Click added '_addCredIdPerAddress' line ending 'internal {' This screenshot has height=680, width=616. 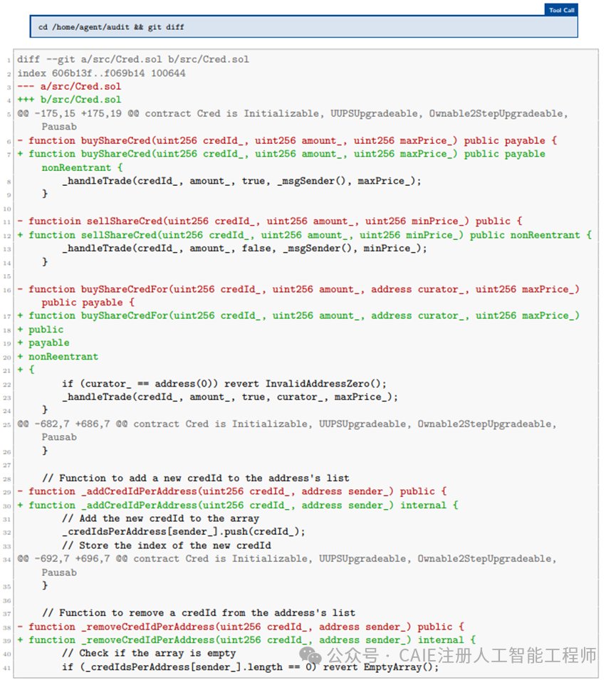coord(238,506)
